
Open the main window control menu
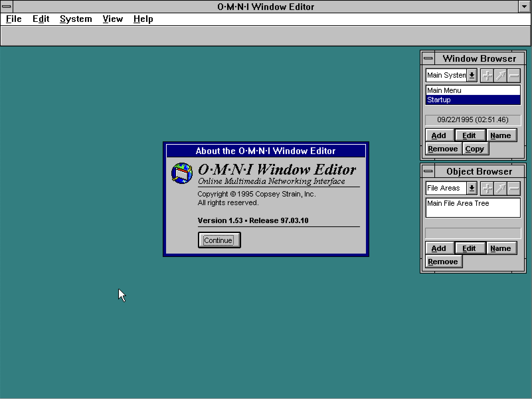[x=6, y=6]
